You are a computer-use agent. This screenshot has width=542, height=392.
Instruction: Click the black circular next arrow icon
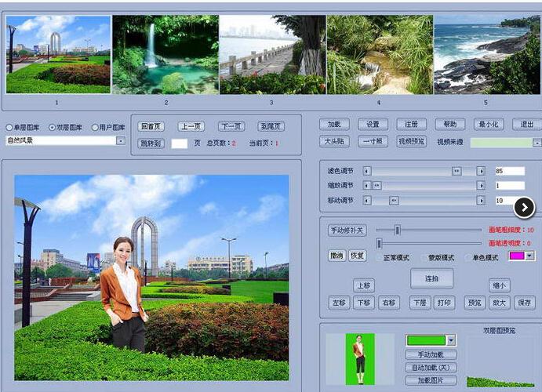524,207
